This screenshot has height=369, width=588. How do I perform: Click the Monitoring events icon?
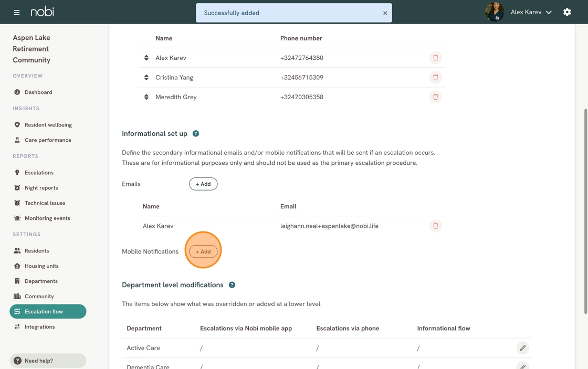(x=17, y=218)
